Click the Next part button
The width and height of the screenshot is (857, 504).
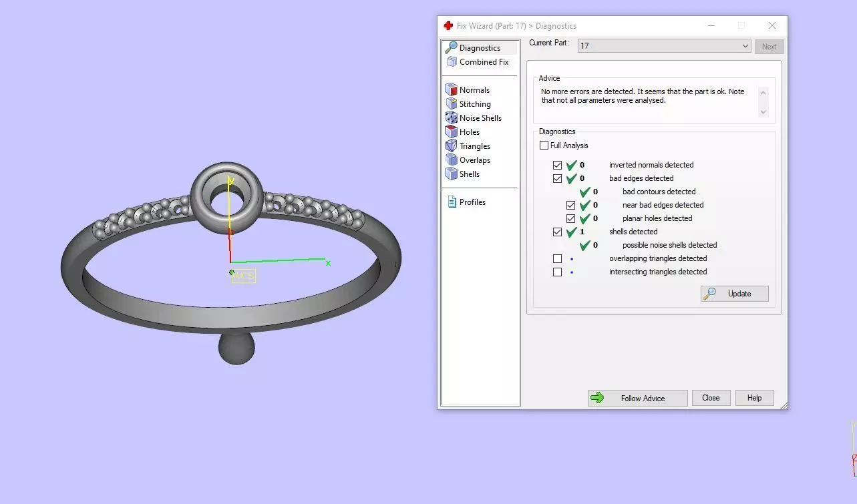769,47
